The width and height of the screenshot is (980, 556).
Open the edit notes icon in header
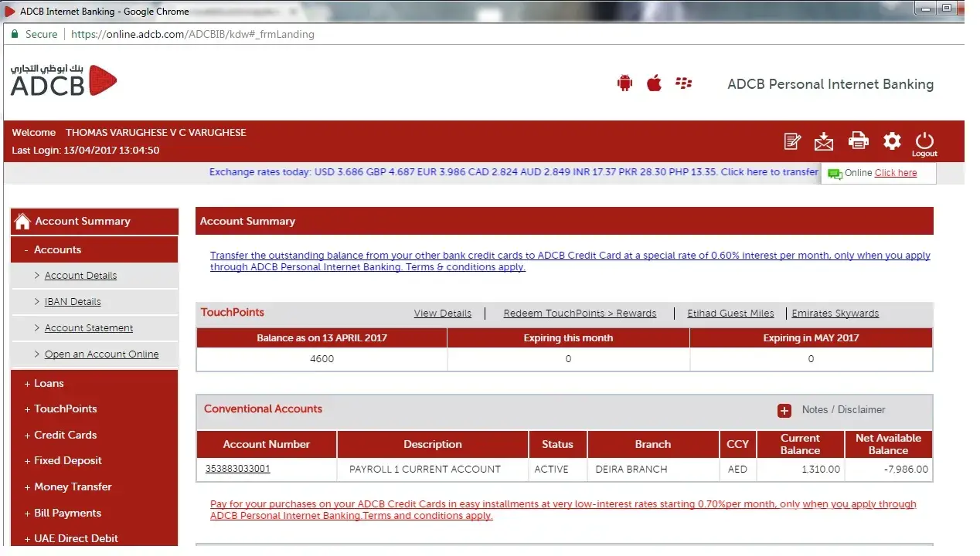point(792,141)
